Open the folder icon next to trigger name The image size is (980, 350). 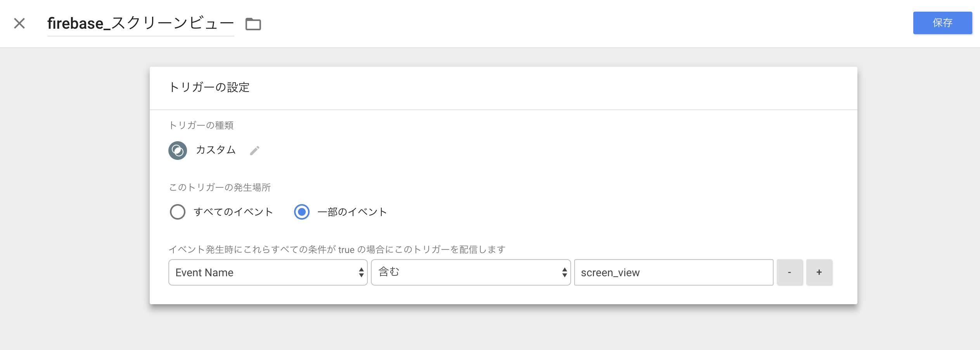[254, 23]
